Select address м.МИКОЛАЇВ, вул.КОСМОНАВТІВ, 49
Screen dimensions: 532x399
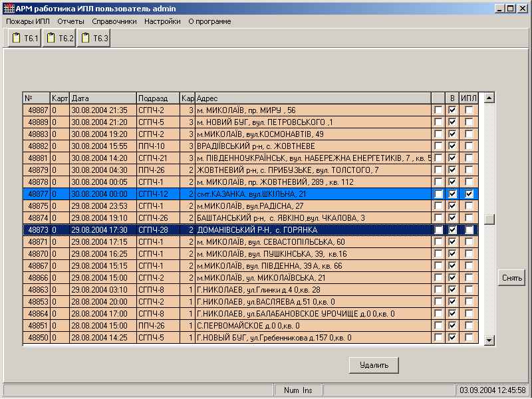[x=260, y=134]
